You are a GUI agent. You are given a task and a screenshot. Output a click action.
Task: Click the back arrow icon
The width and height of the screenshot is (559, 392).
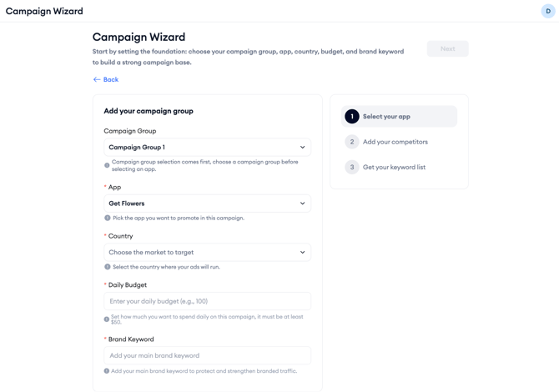point(97,80)
